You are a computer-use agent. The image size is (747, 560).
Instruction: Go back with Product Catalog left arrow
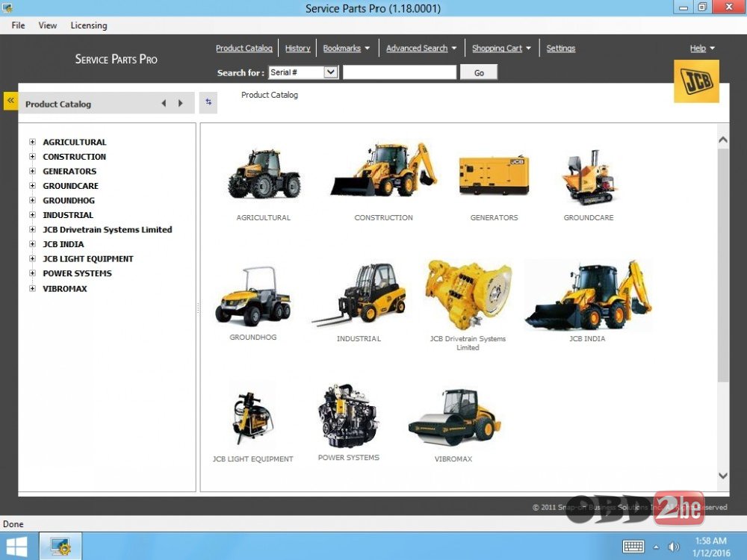click(x=164, y=103)
